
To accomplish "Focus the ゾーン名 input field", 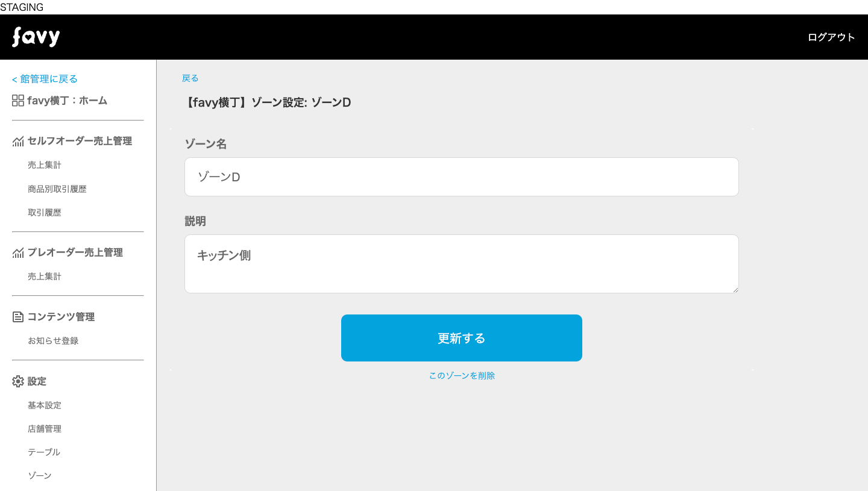I will (462, 177).
